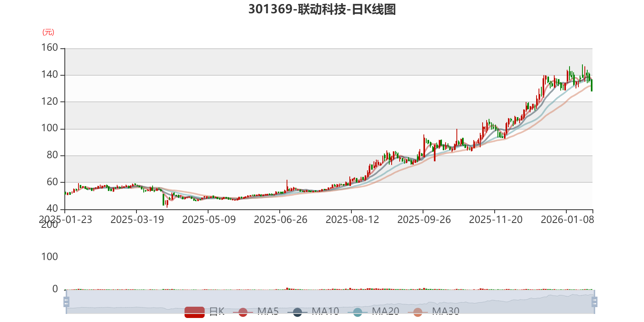
Task: Toggle the MA10 line in legend
Action: coord(313,312)
